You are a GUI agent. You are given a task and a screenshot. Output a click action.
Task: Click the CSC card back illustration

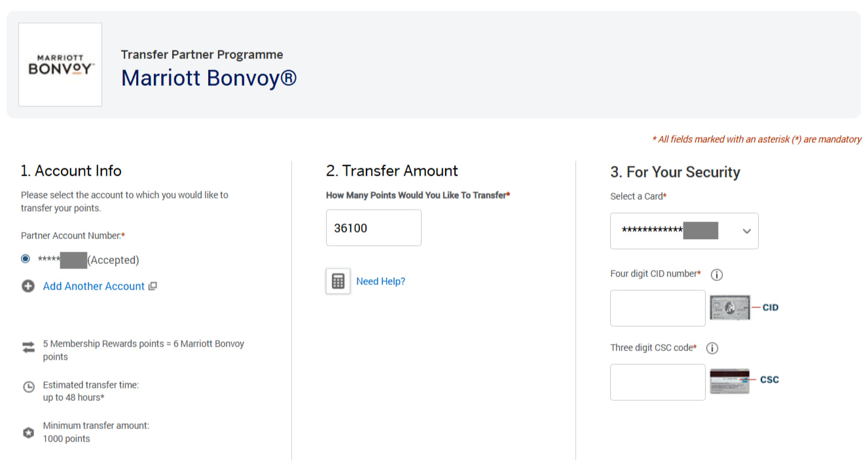tap(730, 381)
